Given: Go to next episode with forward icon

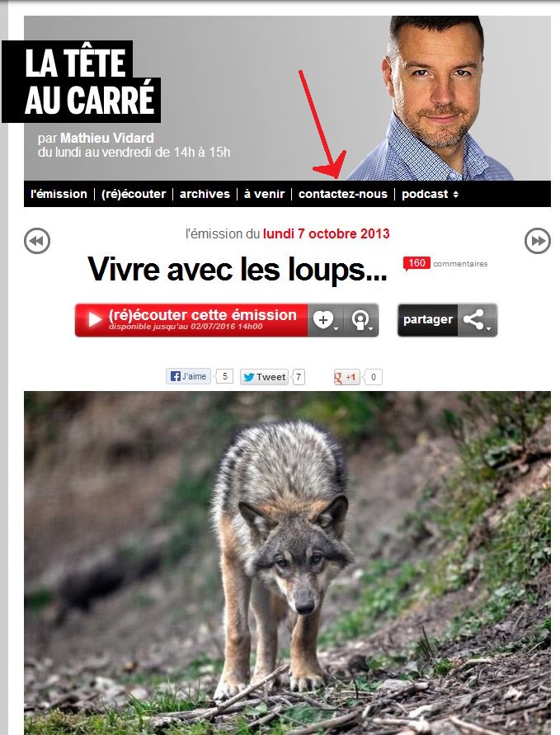Looking at the screenshot, I should point(537,241).
